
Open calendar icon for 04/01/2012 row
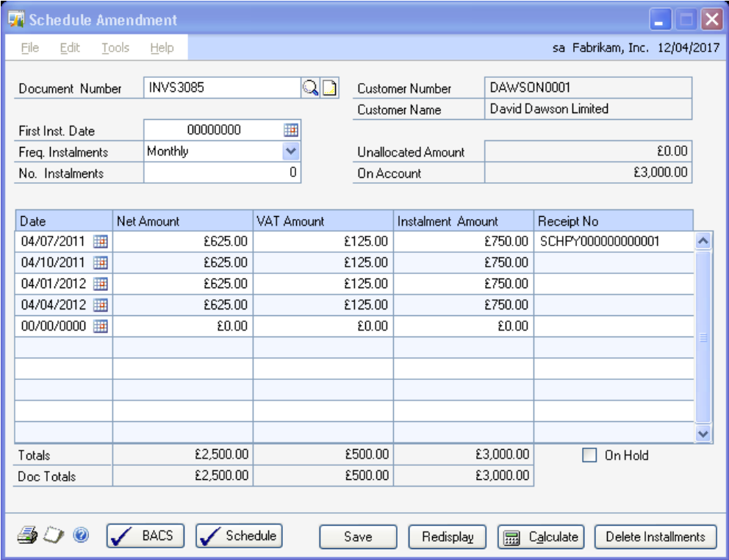tap(101, 284)
